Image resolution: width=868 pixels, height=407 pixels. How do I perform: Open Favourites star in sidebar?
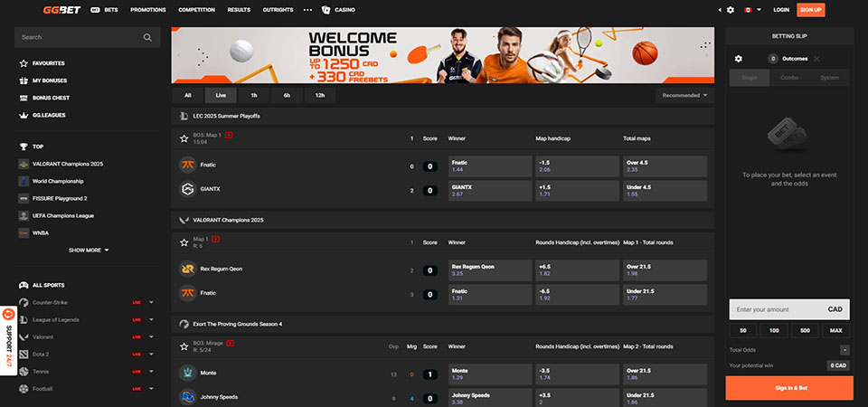pos(24,63)
